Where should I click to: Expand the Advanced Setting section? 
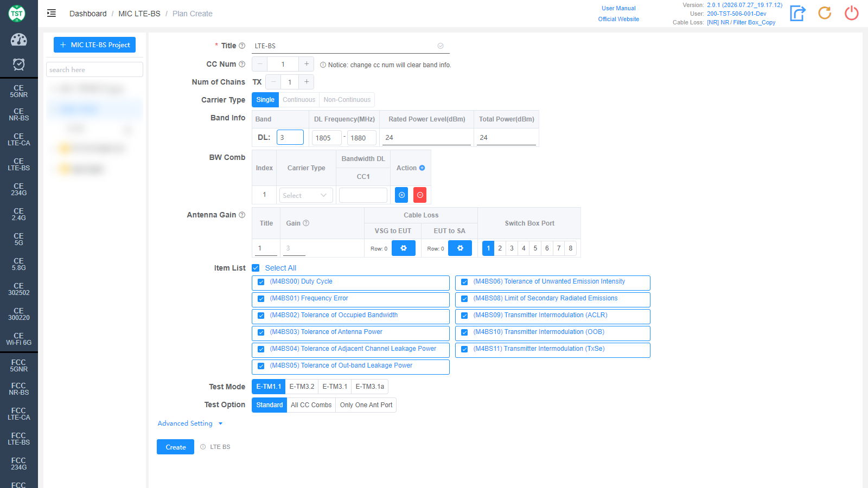click(x=190, y=423)
